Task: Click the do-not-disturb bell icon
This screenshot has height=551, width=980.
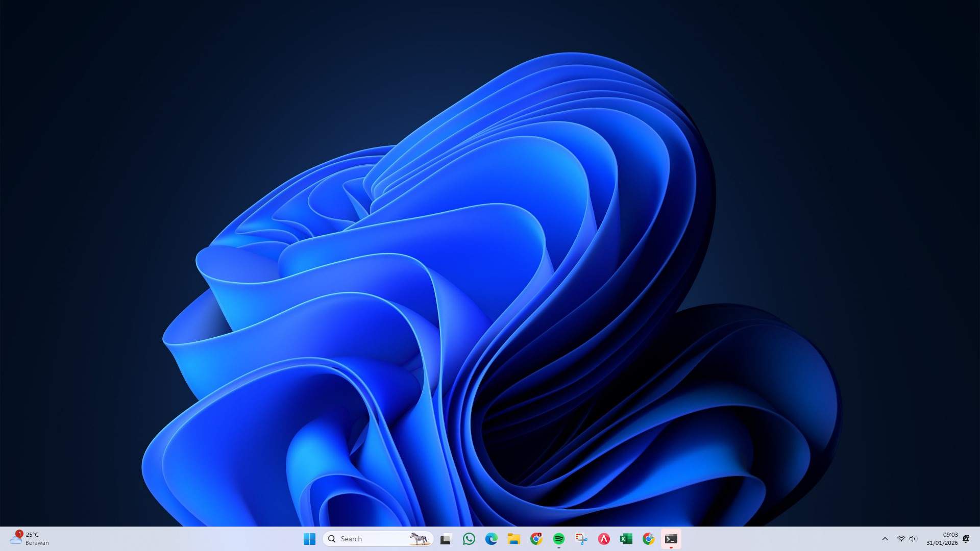Action: tap(966, 538)
